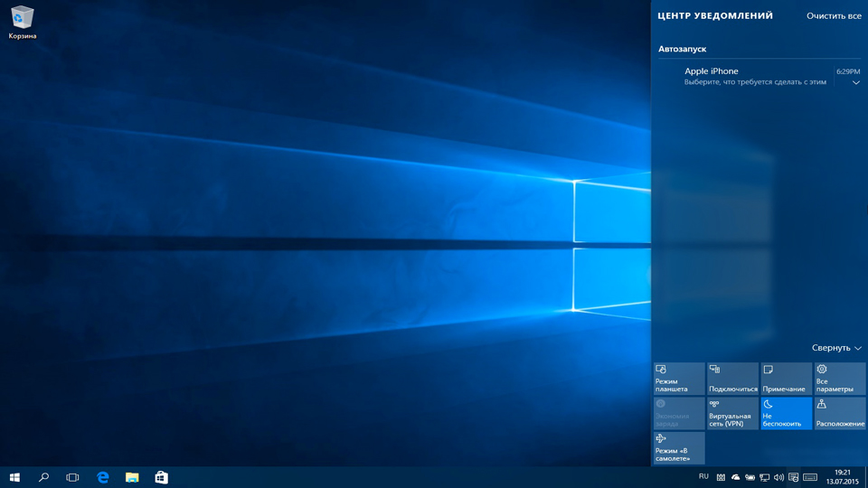Click the tray icon right of RU

(x=721, y=477)
